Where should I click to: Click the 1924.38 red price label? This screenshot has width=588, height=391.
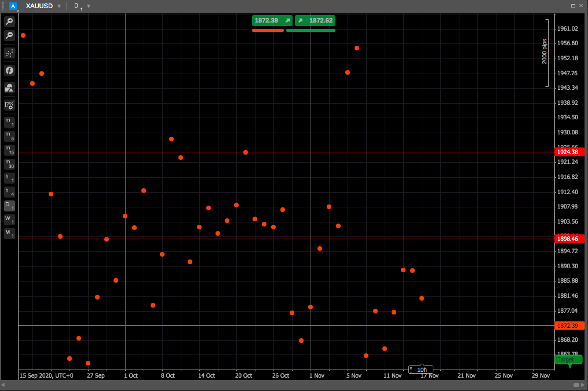click(x=569, y=152)
